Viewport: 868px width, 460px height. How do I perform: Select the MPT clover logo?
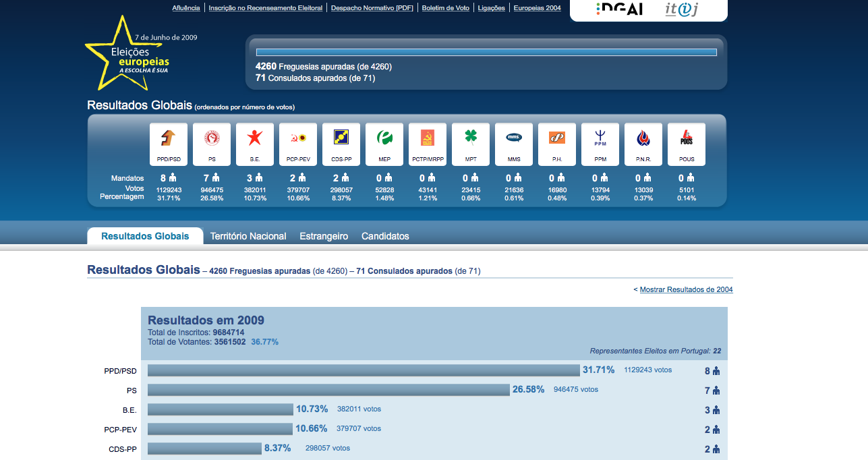pyautogui.click(x=470, y=138)
